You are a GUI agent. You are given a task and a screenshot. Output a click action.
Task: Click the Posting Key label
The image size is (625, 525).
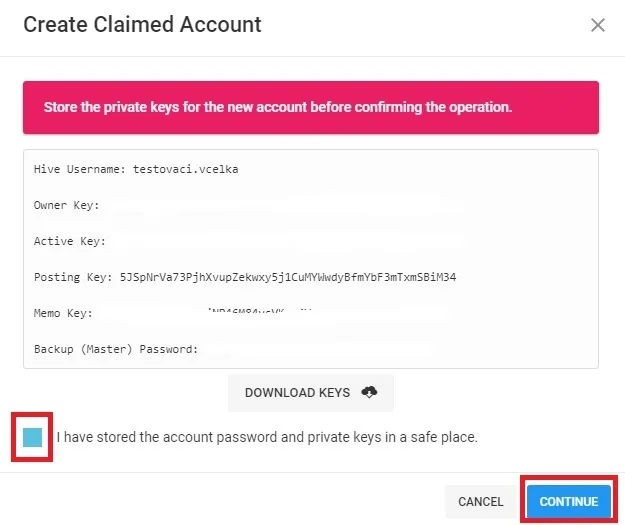(x=73, y=277)
